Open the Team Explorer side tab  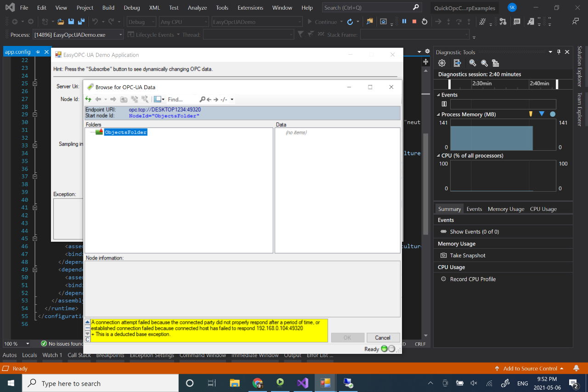click(580, 109)
